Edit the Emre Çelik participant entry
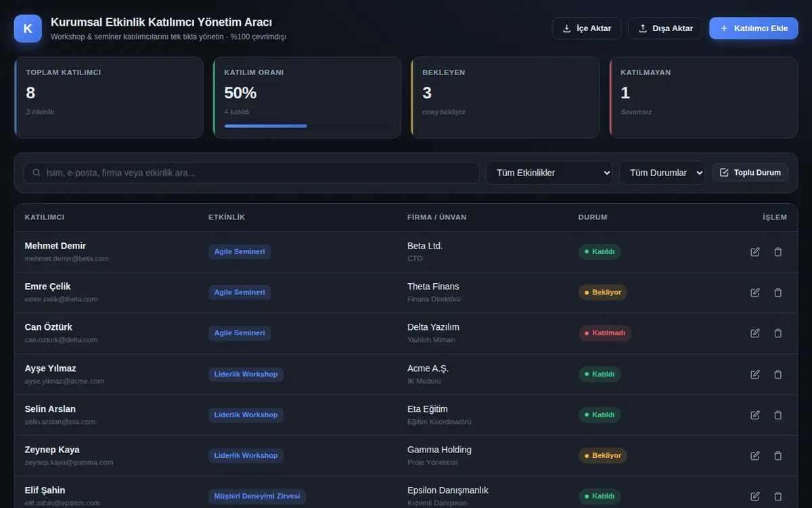 pyautogui.click(x=755, y=293)
